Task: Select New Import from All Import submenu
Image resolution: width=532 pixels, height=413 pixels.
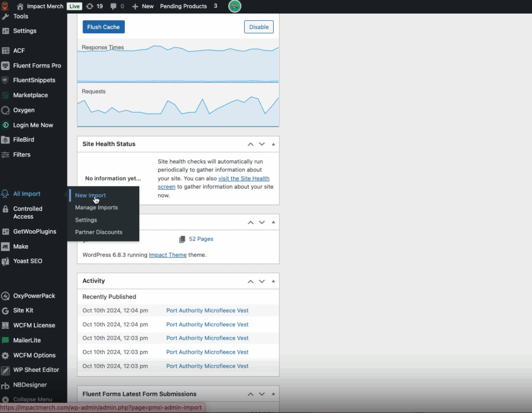Action: pos(90,195)
